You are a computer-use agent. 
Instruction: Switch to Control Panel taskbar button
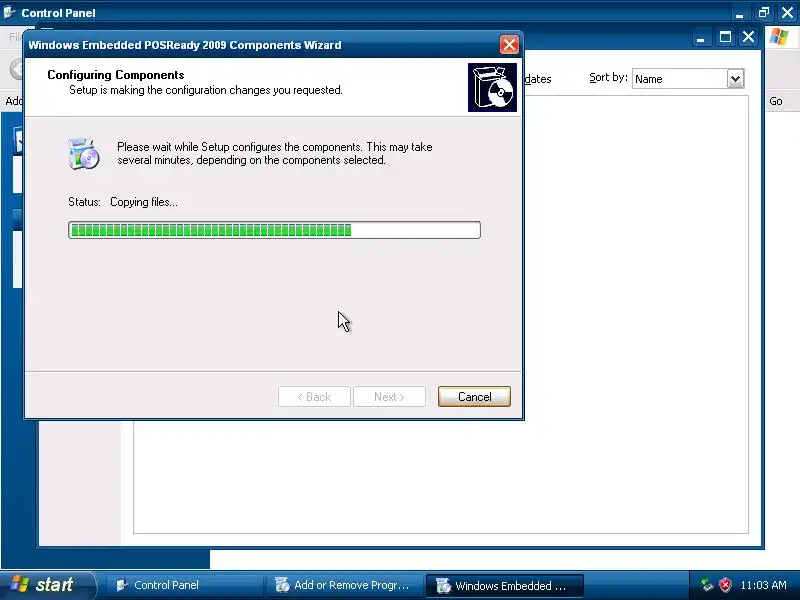184,585
